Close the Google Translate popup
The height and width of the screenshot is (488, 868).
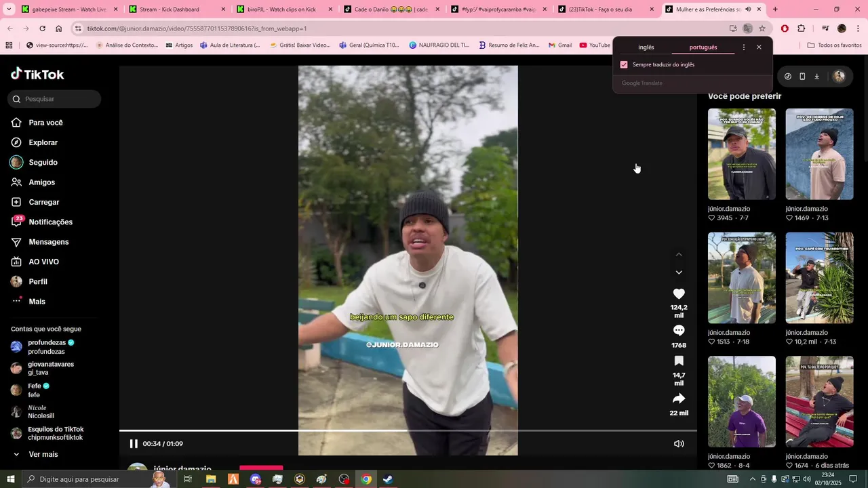pyautogui.click(x=759, y=47)
